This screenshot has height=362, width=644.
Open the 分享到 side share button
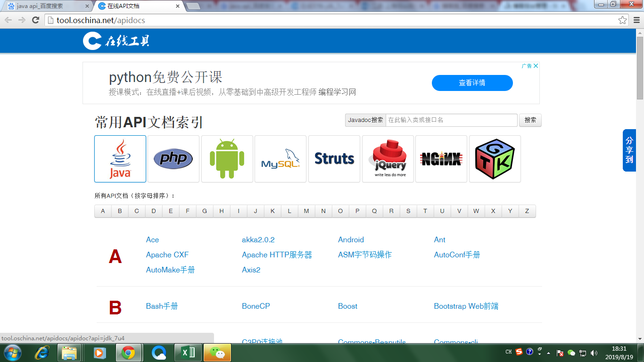[629, 150]
